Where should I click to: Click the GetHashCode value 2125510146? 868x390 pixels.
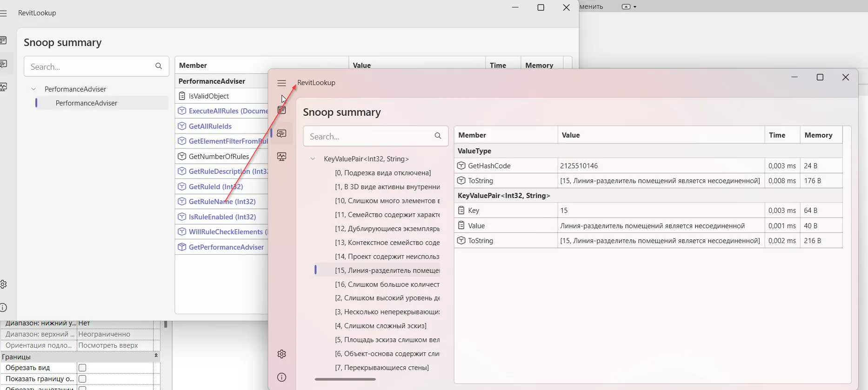pos(579,166)
